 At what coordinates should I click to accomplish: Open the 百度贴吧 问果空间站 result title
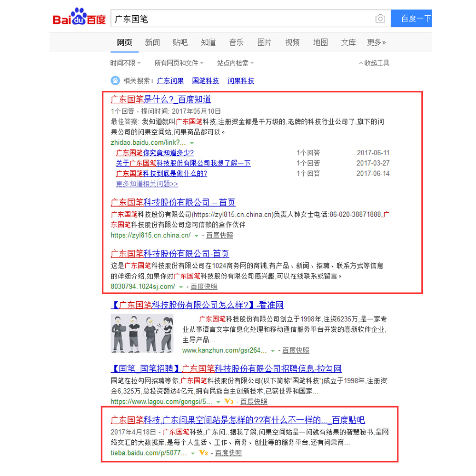pyautogui.click(x=238, y=420)
